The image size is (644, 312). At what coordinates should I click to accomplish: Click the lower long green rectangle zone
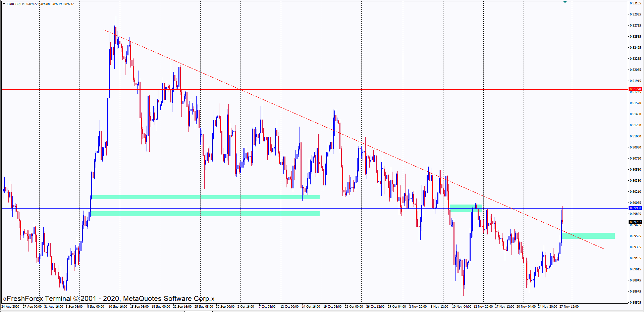pos(205,214)
